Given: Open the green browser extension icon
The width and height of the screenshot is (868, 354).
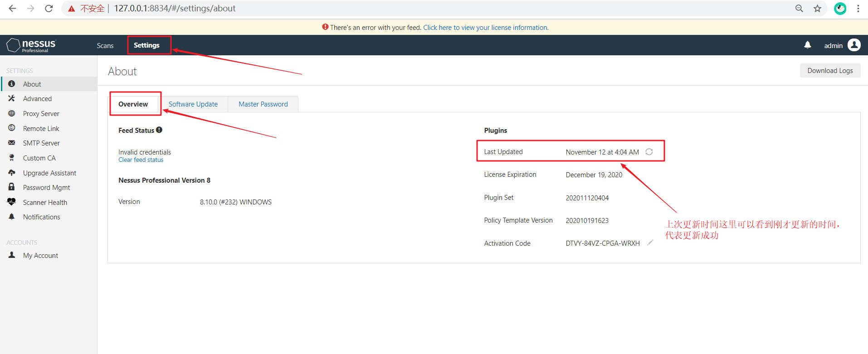Looking at the screenshot, I should click(x=840, y=9).
